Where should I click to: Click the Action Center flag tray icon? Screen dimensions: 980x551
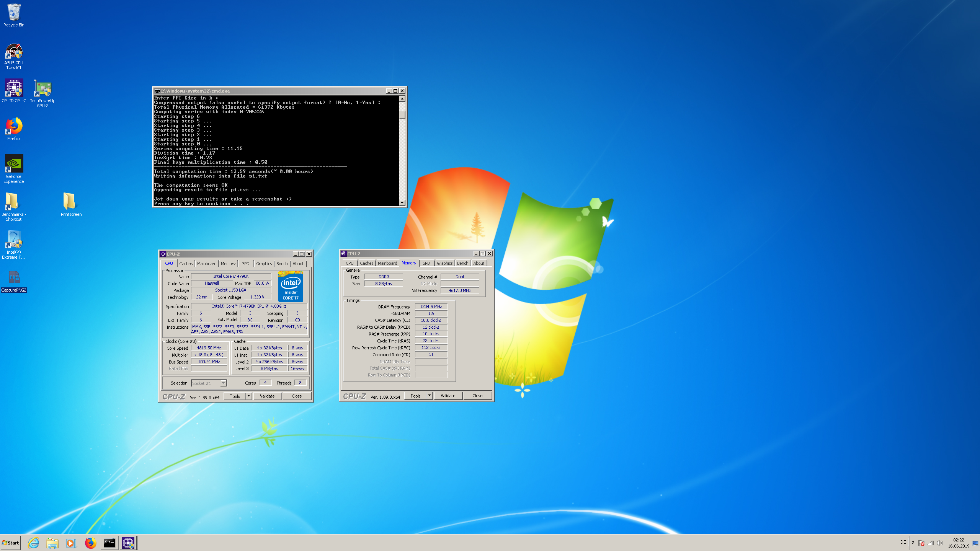pos(921,543)
